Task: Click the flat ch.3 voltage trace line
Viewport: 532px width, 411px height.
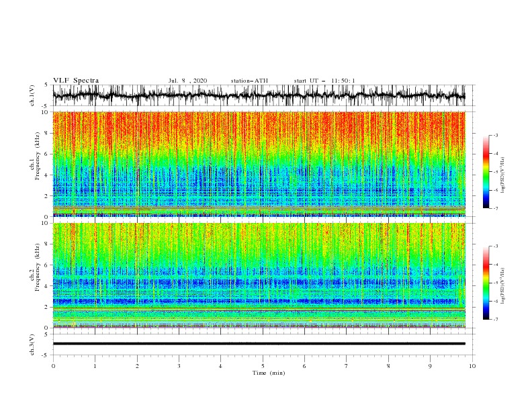Action: [259, 344]
